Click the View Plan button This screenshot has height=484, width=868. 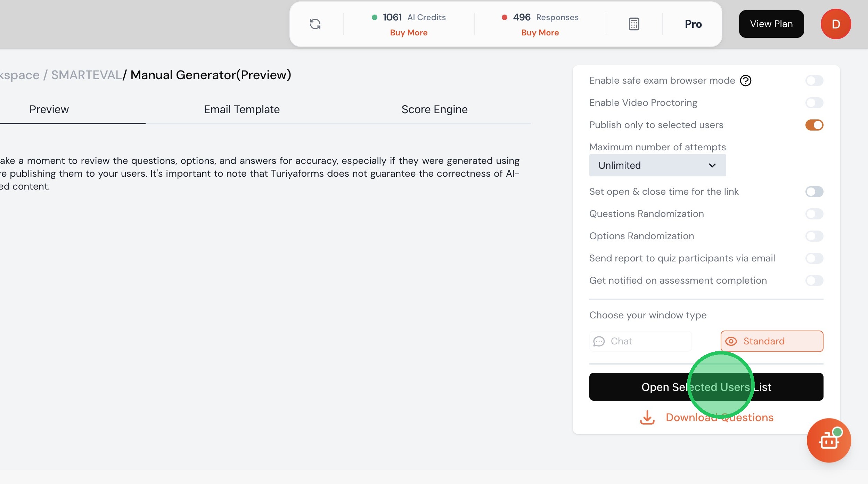(771, 24)
